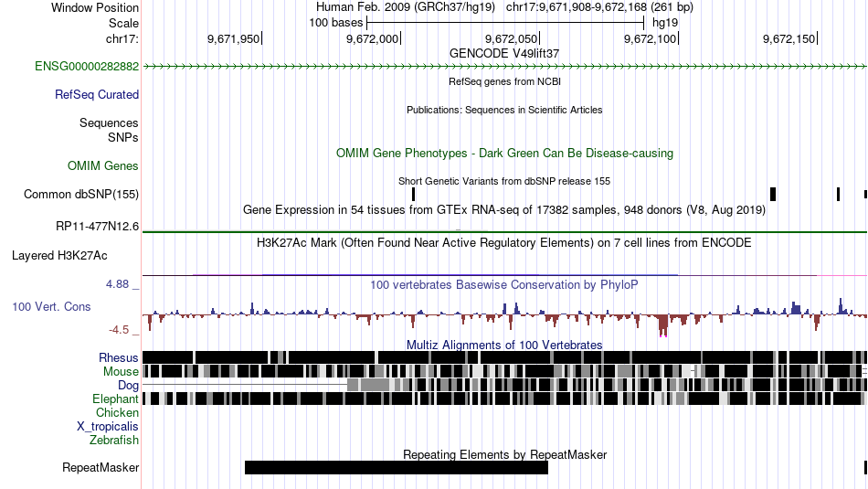Viewport: 868px width, 489px height.
Task: Select the Common dbSNP(155) track label
Action: click(x=81, y=195)
